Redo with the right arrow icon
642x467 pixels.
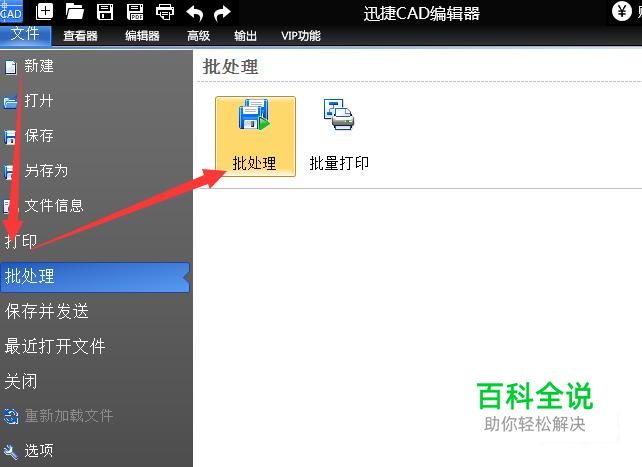pyautogui.click(x=222, y=14)
